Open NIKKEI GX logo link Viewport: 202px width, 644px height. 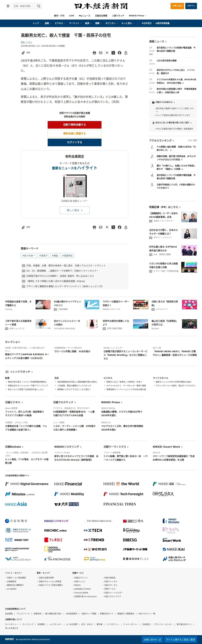169,484
